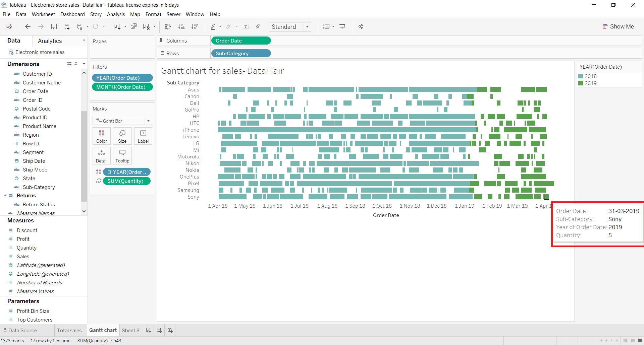Click the Label button on Marks card
644x345 pixels.
[143, 136]
